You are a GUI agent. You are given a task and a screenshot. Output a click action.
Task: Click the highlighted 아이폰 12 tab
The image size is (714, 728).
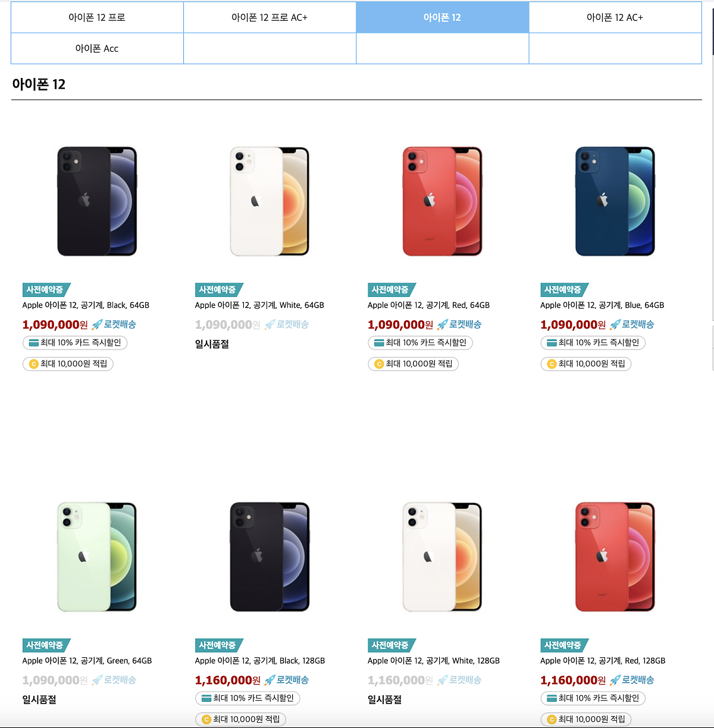pyautogui.click(x=442, y=17)
